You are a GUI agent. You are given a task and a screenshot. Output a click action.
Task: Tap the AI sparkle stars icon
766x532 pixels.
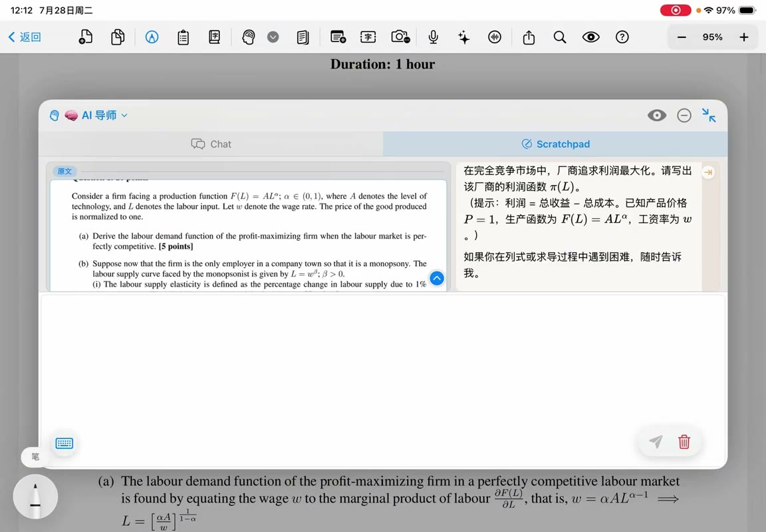(463, 37)
